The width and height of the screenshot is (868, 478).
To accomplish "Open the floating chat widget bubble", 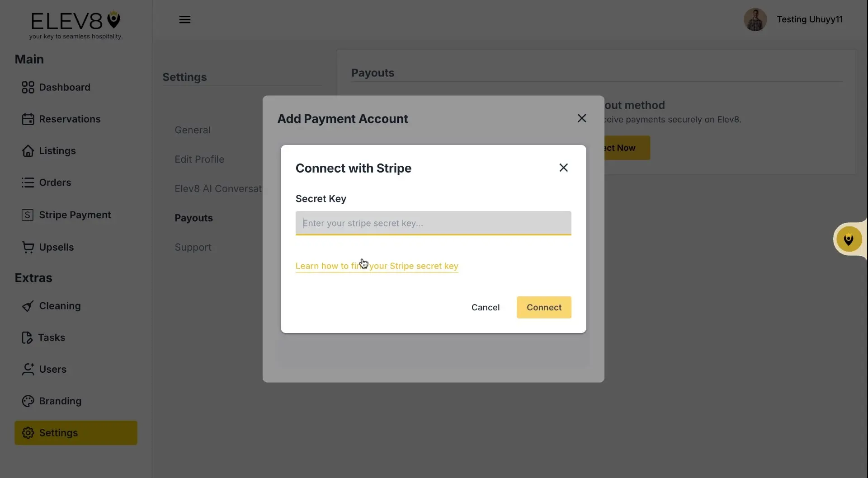I will click(849, 239).
